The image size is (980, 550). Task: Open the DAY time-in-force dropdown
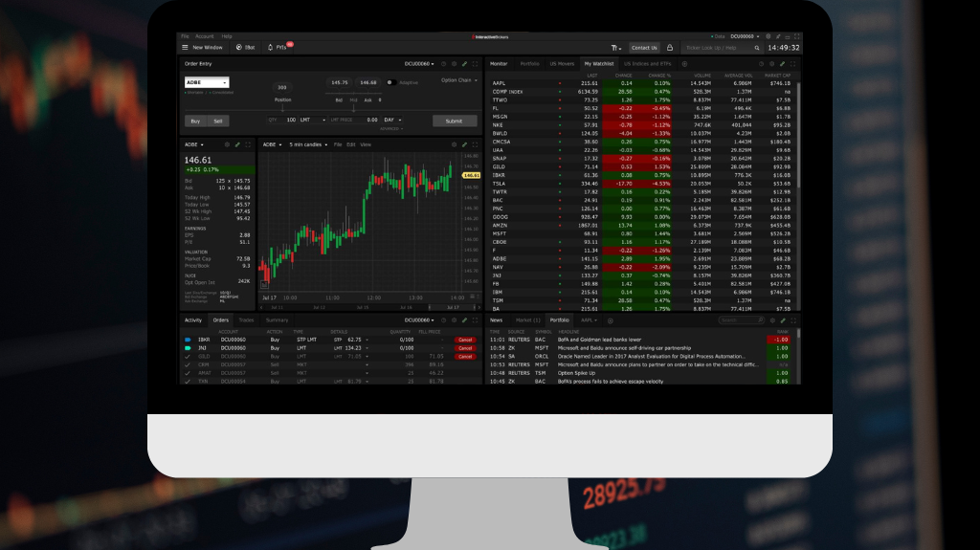pyautogui.click(x=393, y=120)
